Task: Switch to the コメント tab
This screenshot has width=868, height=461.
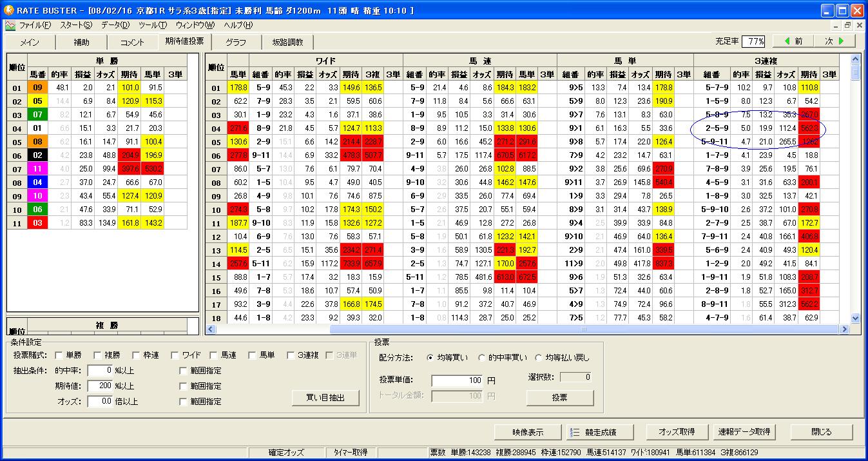Action: (132, 43)
